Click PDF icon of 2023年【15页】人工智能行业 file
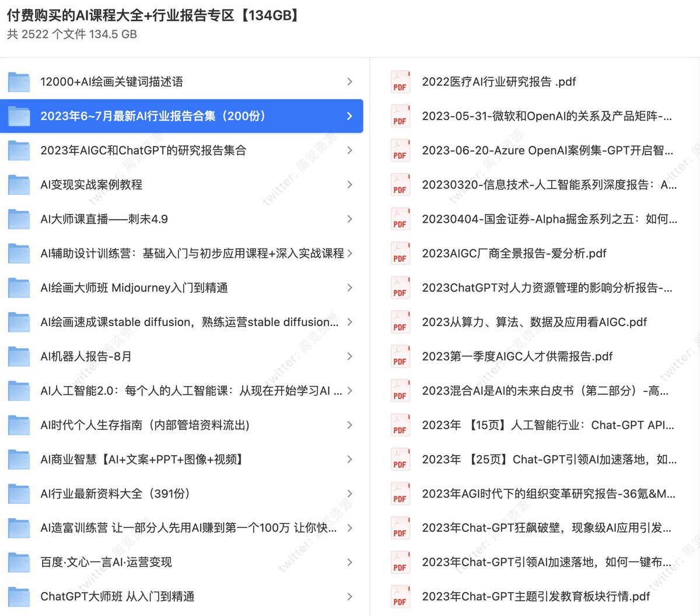 pyautogui.click(x=400, y=425)
